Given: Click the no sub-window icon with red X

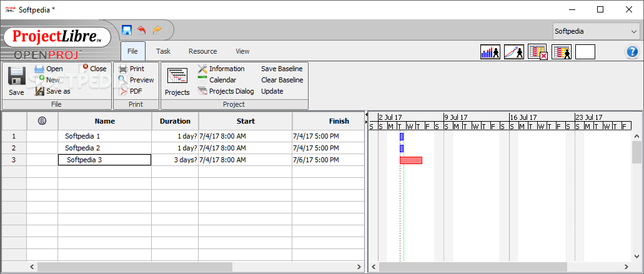Looking at the screenshot, I should coord(538,52).
